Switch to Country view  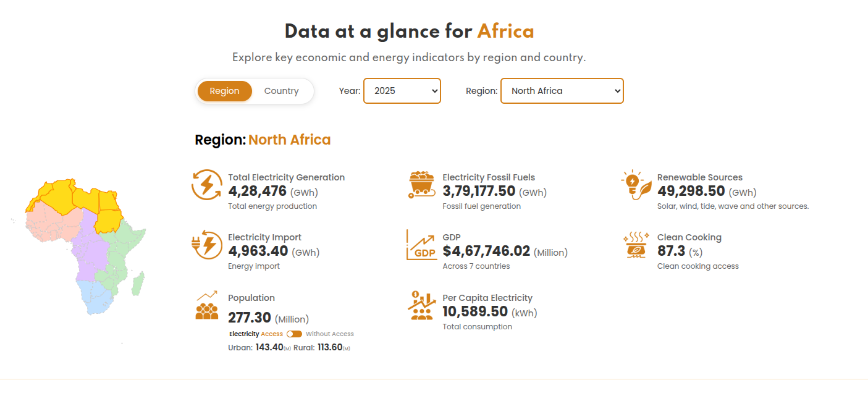coord(281,91)
